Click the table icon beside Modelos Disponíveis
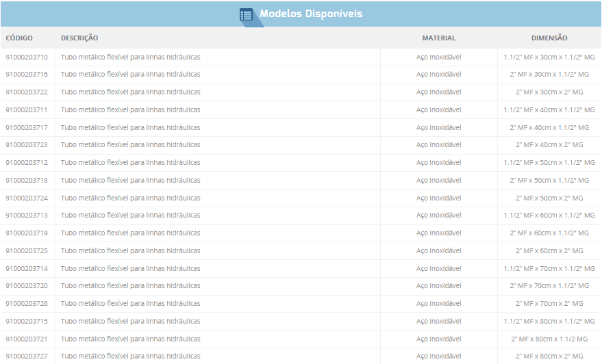Image resolution: width=602 pixels, height=364 pixels. (246, 14)
